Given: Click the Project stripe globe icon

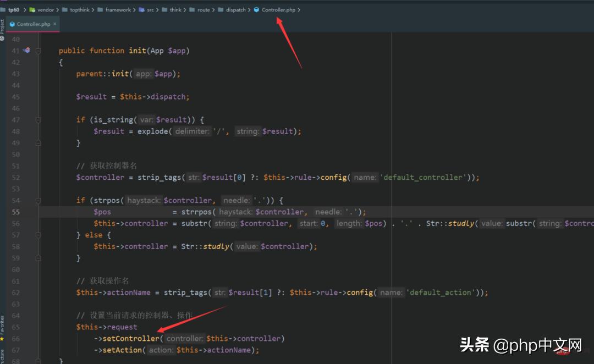Looking at the screenshot, I should pyautogui.click(x=2, y=38).
